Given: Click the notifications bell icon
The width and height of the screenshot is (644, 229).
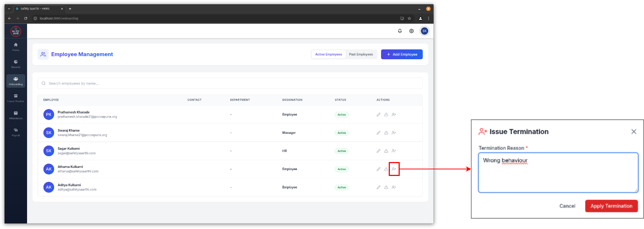Looking at the screenshot, I should [x=400, y=31].
